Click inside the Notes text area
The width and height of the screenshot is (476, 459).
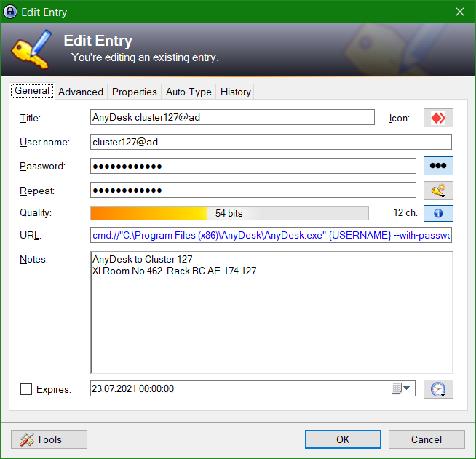click(x=271, y=313)
